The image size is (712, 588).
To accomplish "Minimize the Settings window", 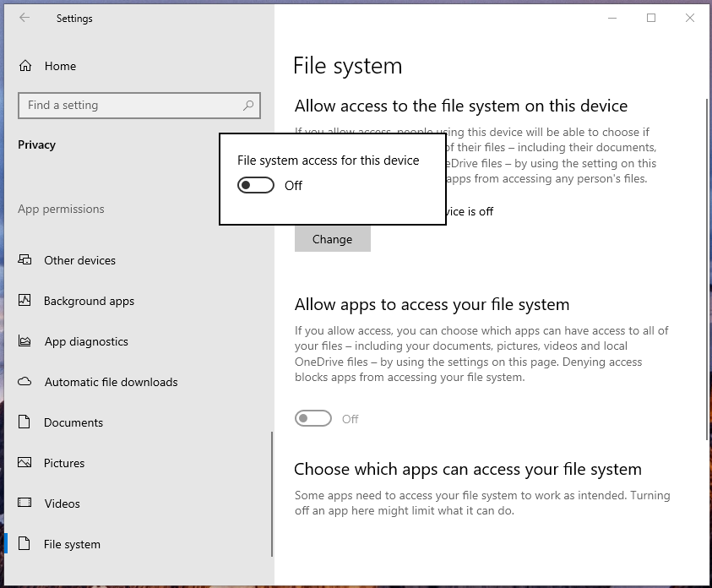I will tap(611, 17).
